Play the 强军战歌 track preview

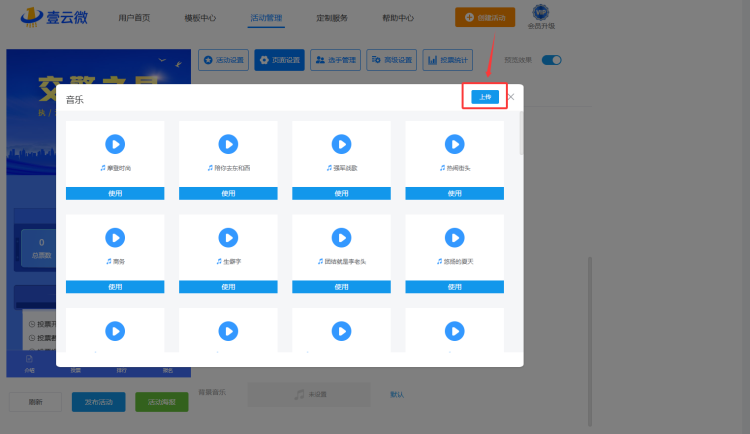(x=341, y=144)
